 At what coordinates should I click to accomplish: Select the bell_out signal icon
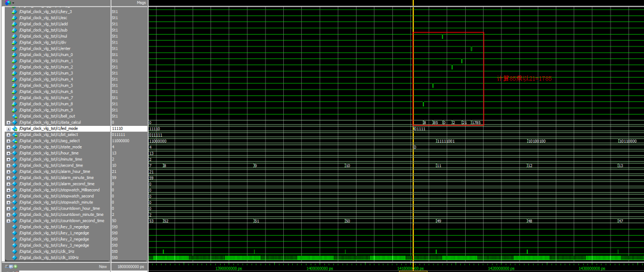[15, 116]
